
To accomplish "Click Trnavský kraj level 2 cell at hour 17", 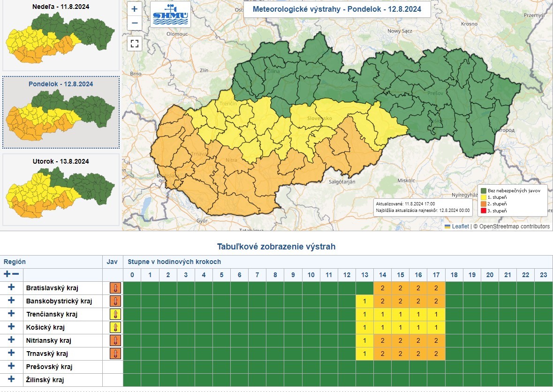I will tap(436, 354).
